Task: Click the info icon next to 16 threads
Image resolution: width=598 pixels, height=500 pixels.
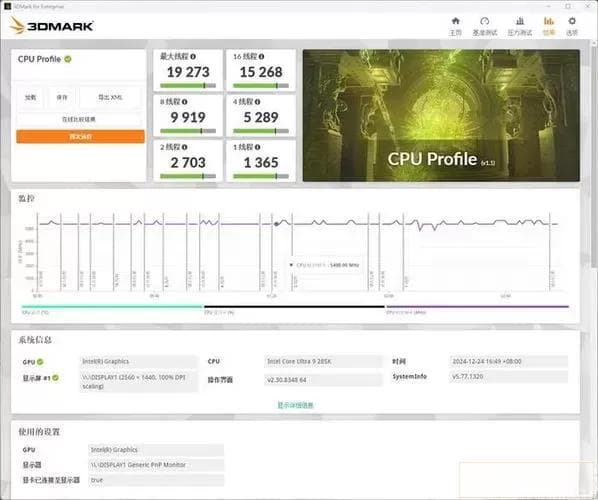Action: click(x=261, y=56)
